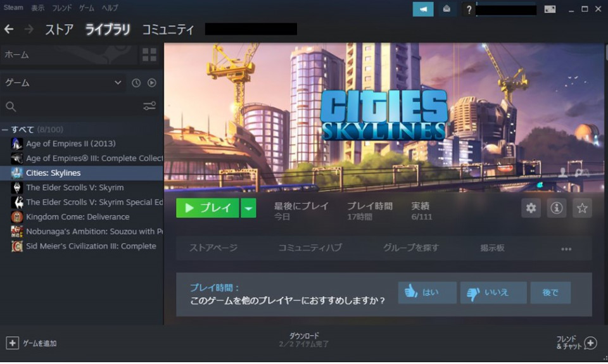Image resolution: width=608 pixels, height=364 pixels.
Task: Show ready-to-play games filter icon
Action: (x=152, y=82)
